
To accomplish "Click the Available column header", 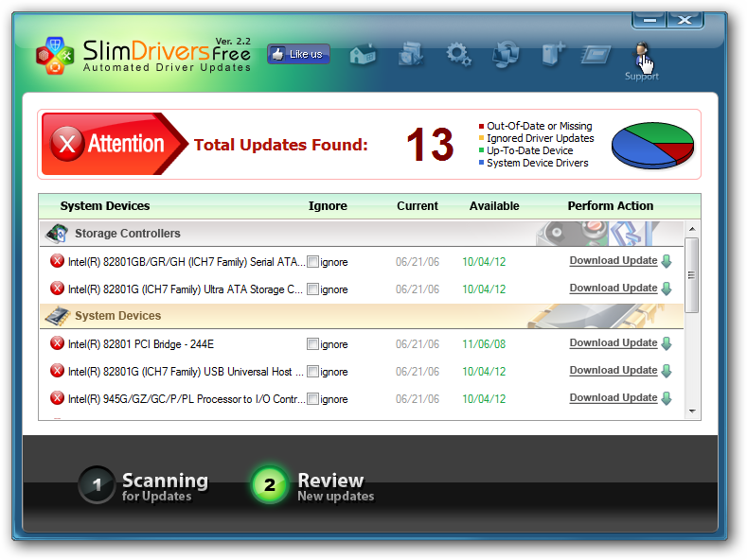I will pyautogui.click(x=494, y=205).
